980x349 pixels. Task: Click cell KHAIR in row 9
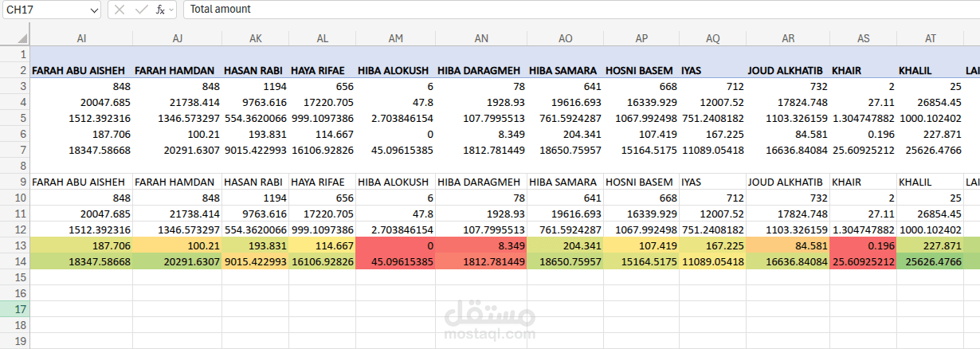coord(863,182)
